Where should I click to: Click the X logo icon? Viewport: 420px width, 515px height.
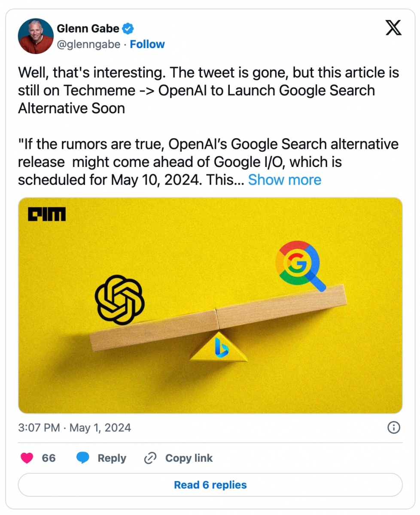pyautogui.click(x=393, y=28)
